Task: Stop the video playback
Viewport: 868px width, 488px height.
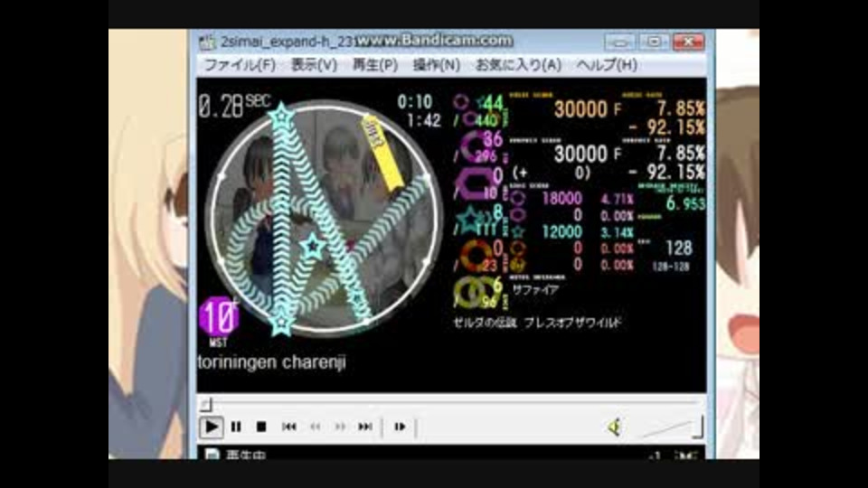Action: (x=261, y=427)
